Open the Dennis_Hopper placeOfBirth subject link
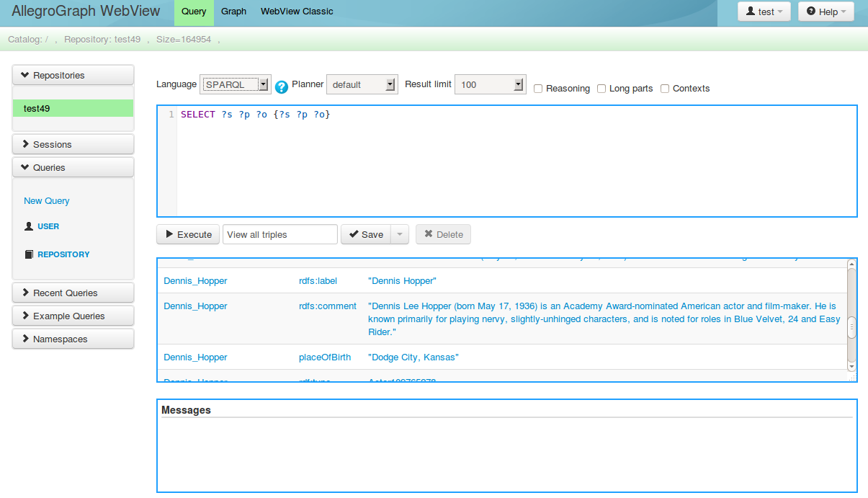Screen dimensions: 868x498 [x=195, y=357]
